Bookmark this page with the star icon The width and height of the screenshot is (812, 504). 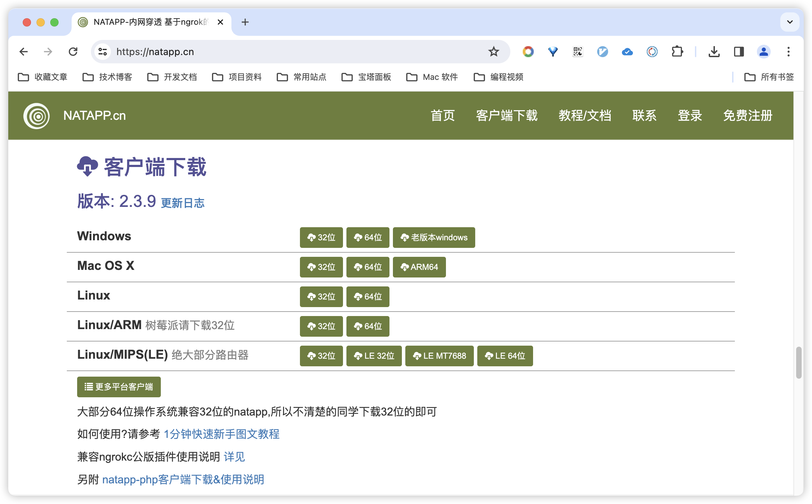point(493,52)
